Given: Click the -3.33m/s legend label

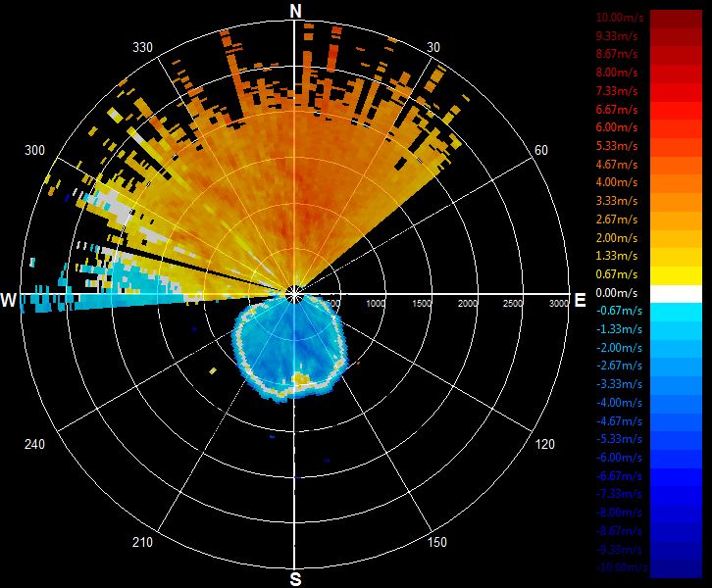Looking at the screenshot, I should pyautogui.click(x=619, y=384).
